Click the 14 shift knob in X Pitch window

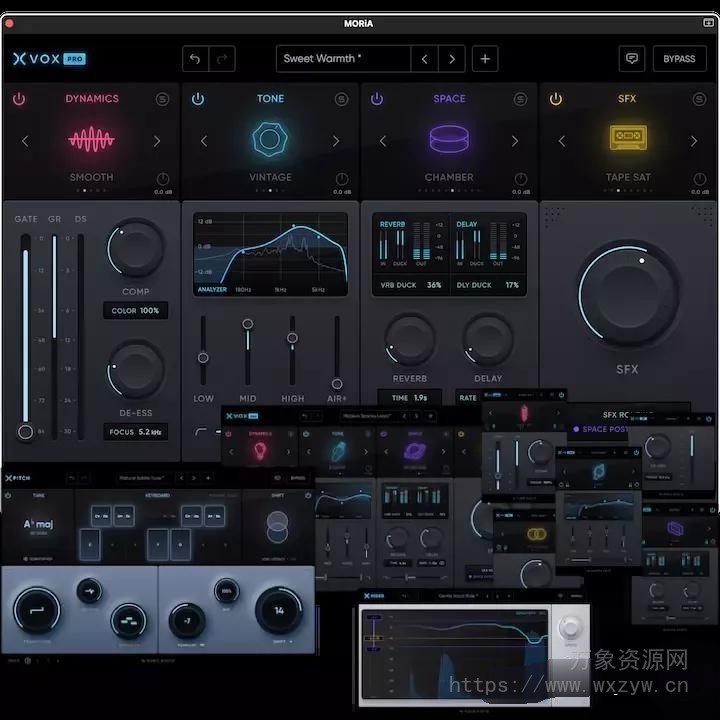(279, 610)
